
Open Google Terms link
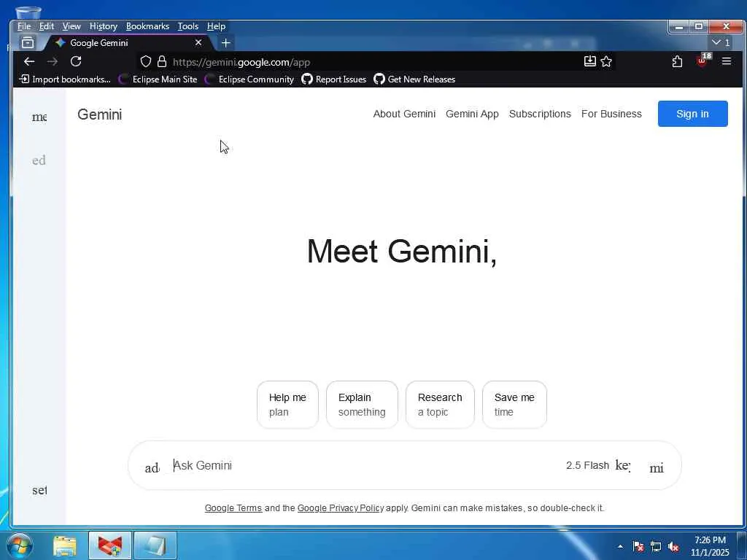click(233, 508)
